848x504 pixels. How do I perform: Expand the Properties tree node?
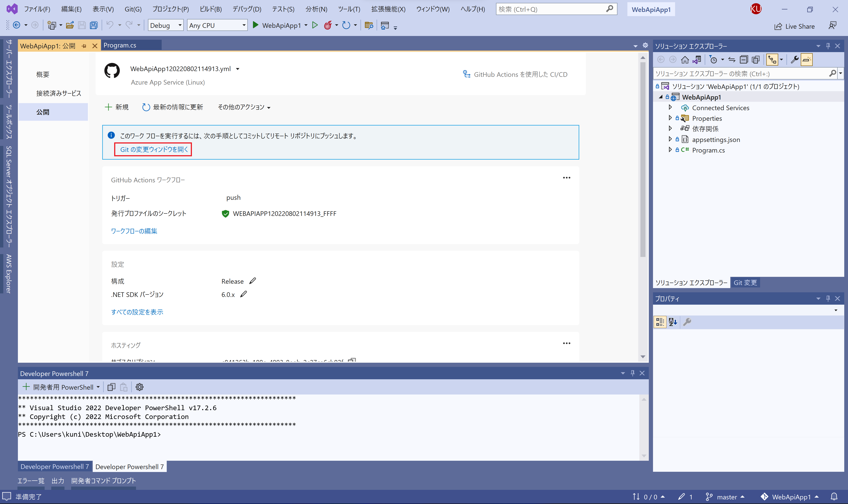click(670, 118)
